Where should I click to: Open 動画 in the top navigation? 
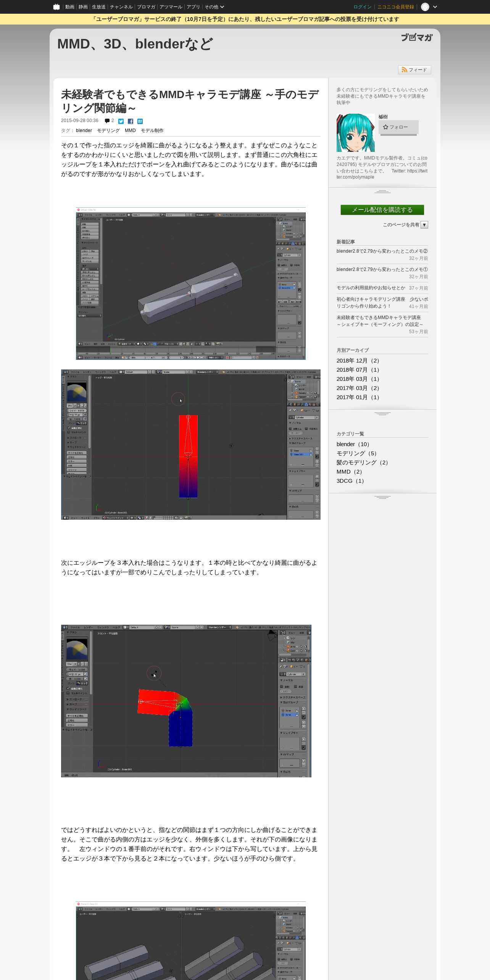point(69,7)
